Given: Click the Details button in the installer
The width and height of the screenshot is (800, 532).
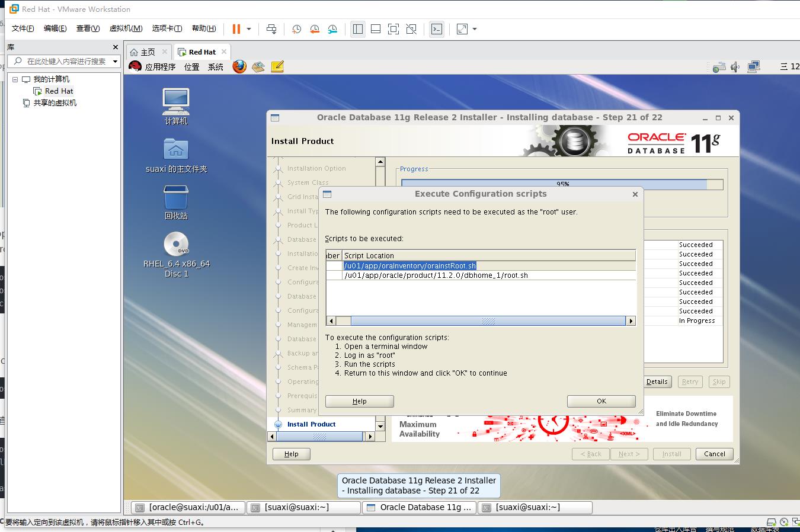Looking at the screenshot, I should pos(657,382).
